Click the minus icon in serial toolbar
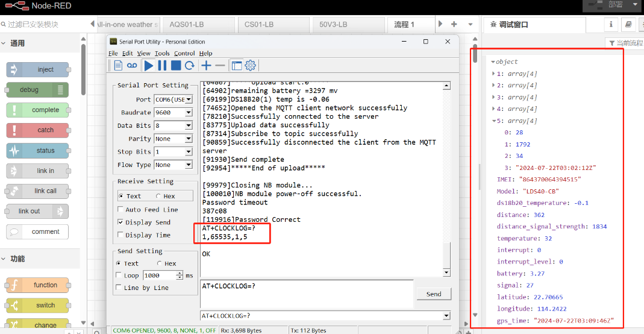Image resolution: width=644 pixels, height=334 pixels. (x=220, y=65)
